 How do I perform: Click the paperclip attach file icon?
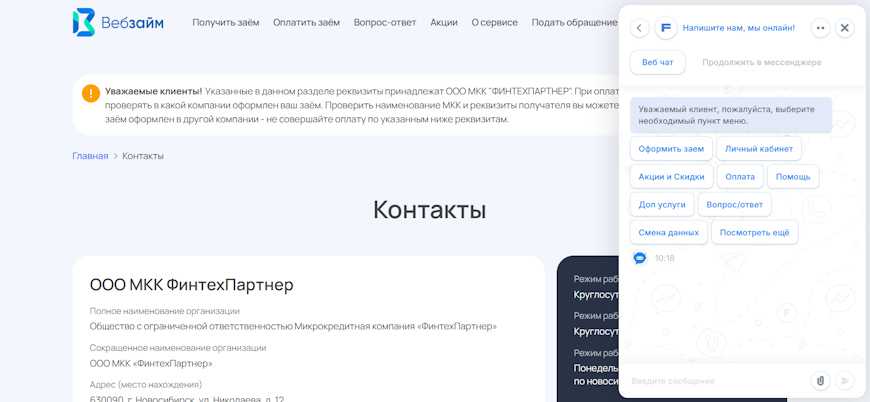(x=820, y=380)
